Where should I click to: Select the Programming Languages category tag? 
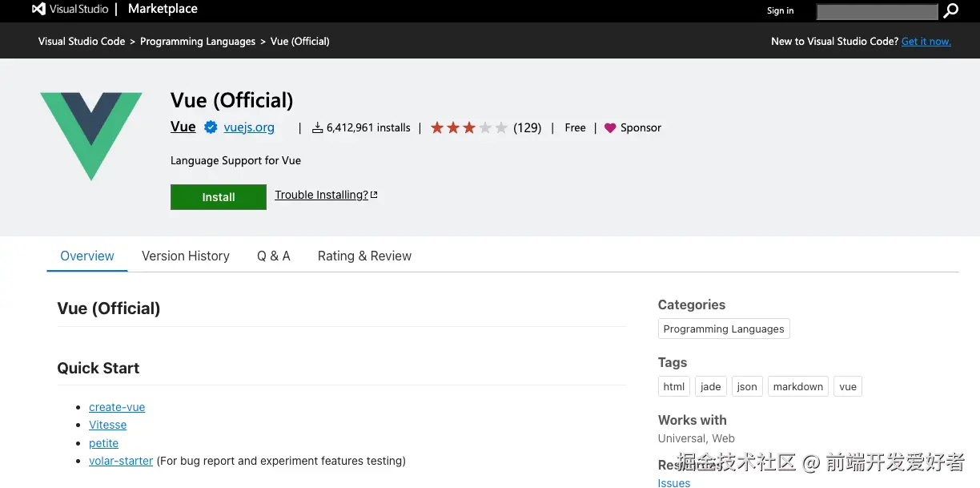[724, 329]
